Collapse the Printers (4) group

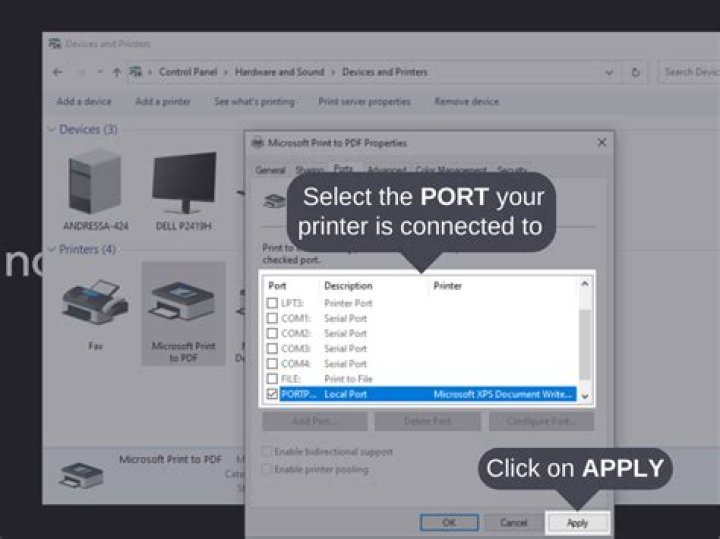[51, 249]
